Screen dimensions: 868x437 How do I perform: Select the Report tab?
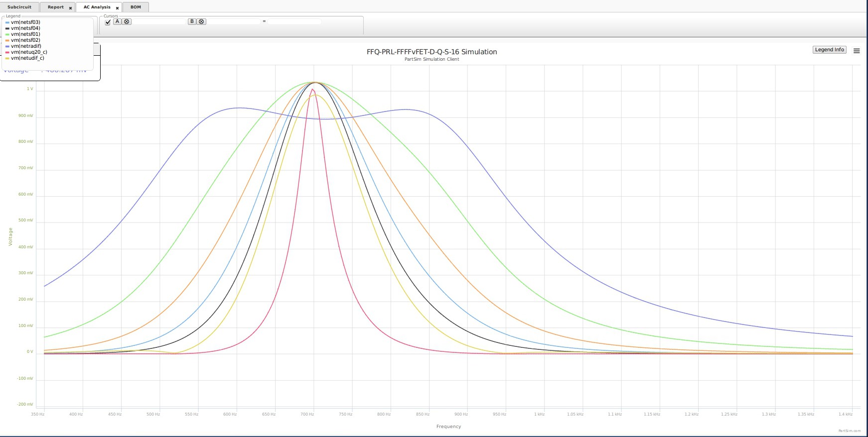[x=55, y=7]
